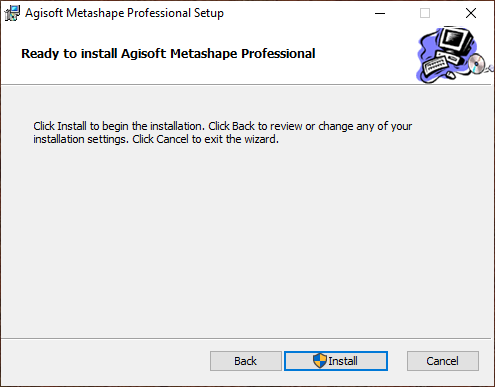Cancel to exit the setup wizard
495x387 pixels.
tap(443, 361)
